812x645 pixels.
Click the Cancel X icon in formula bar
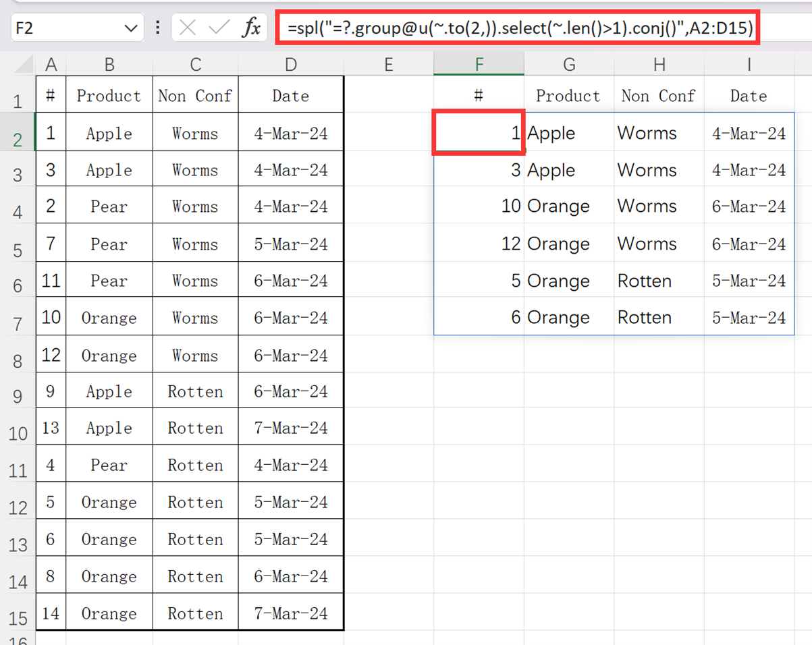tap(188, 28)
